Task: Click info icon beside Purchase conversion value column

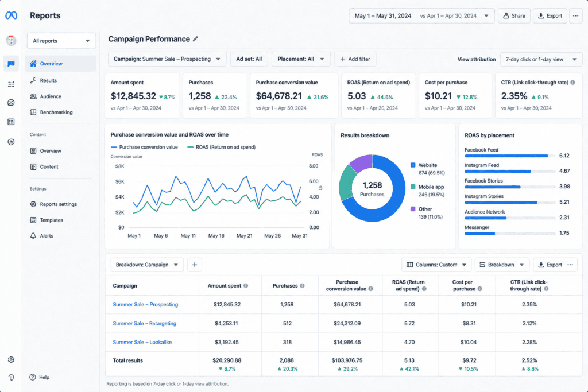Action: coord(370,289)
